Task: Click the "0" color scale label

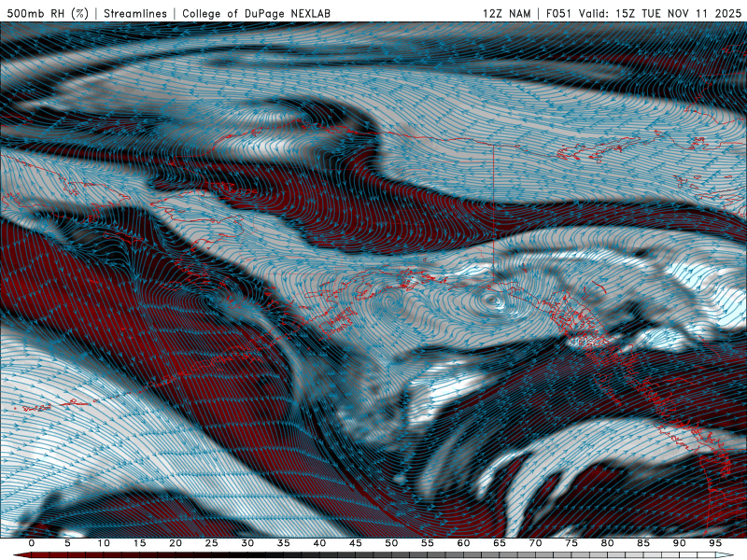Action: click(32, 543)
